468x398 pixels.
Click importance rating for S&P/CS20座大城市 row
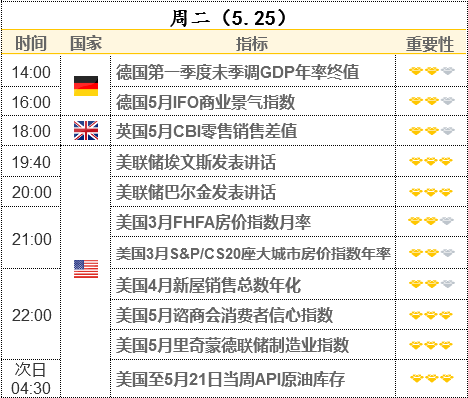click(432, 253)
